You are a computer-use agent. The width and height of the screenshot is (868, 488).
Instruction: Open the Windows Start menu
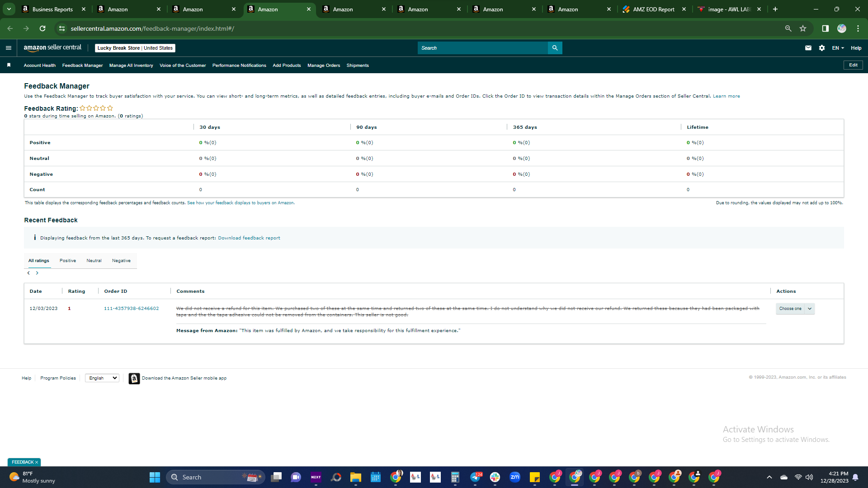(155, 477)
